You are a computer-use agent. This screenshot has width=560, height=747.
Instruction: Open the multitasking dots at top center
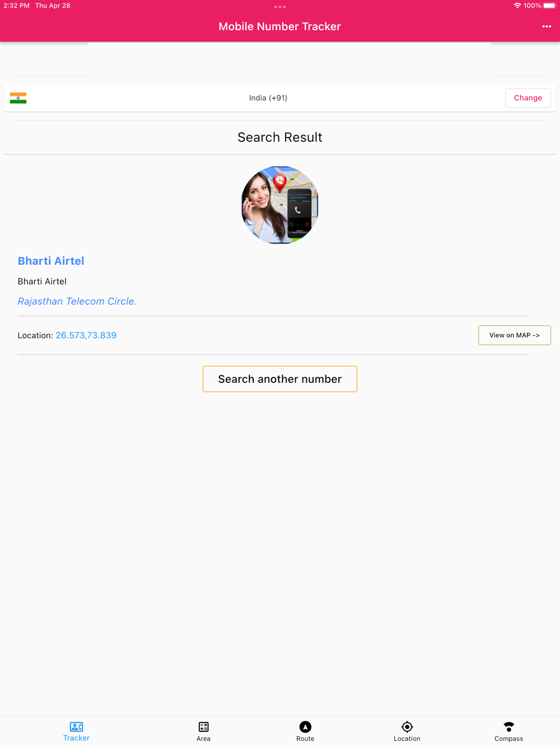click(280, 7)
